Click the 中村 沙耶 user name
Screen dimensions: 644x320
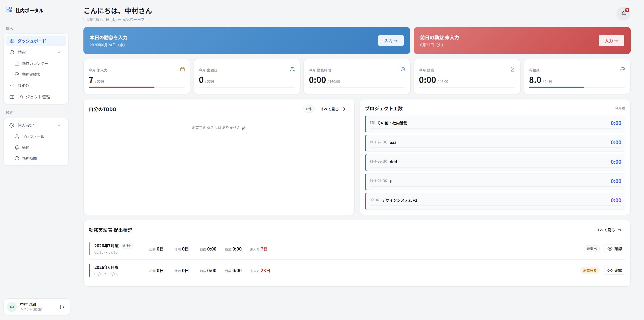point(28,304)
